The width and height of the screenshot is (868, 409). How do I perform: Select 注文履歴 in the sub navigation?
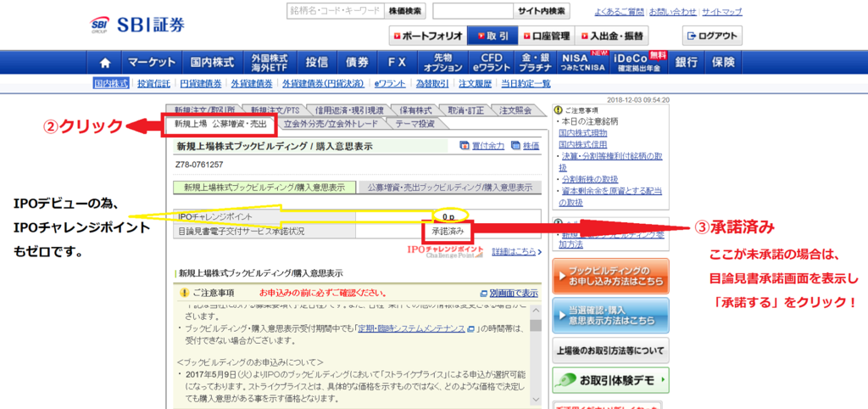(475, 84)
